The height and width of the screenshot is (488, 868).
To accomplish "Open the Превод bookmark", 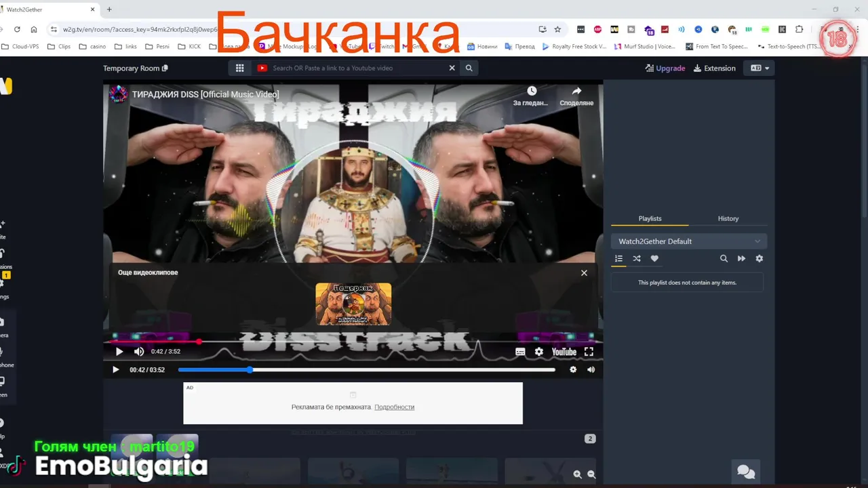I will coord(519,47).
